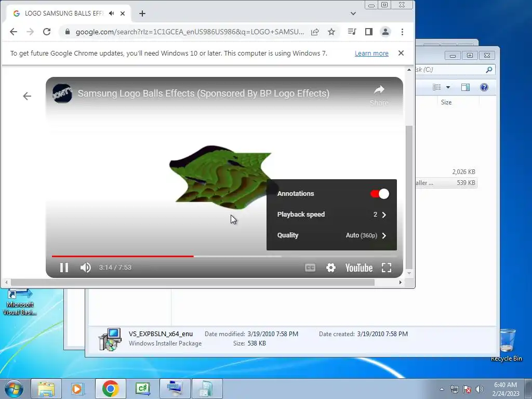Open the Samsung Logo Balls Effects title link

click(x=204, y=94)
